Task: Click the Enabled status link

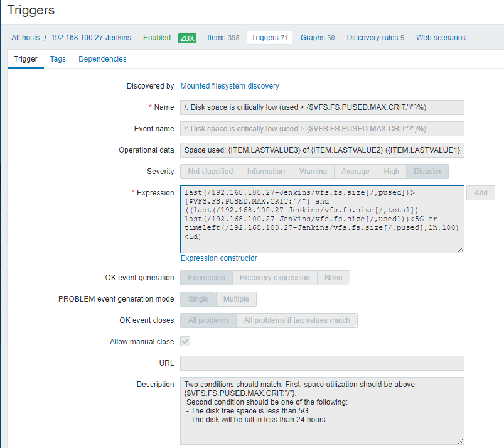Action: [x=157, y=38]
